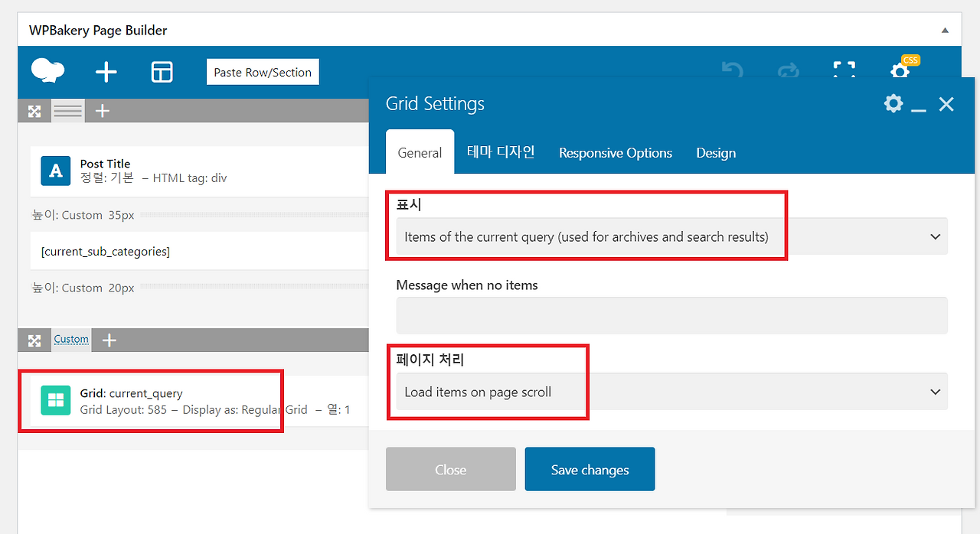Click Message when no items field
This screenshot has height=534, width=980.
[x=672, y=315]
